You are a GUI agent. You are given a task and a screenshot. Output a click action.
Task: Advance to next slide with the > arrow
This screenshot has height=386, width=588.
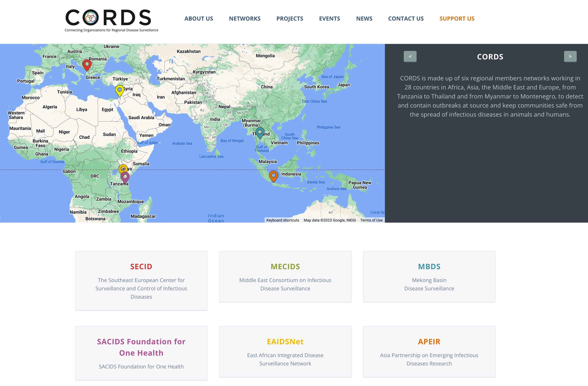[570, 56]
